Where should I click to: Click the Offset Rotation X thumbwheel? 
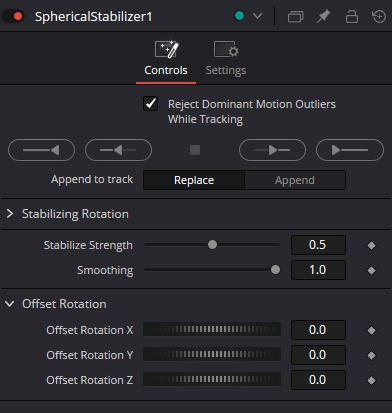click(x=212, y=329)
